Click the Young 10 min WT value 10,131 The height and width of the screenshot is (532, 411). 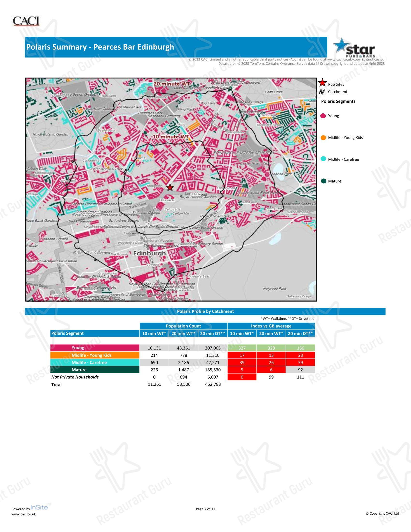click(x=154, y=348)
